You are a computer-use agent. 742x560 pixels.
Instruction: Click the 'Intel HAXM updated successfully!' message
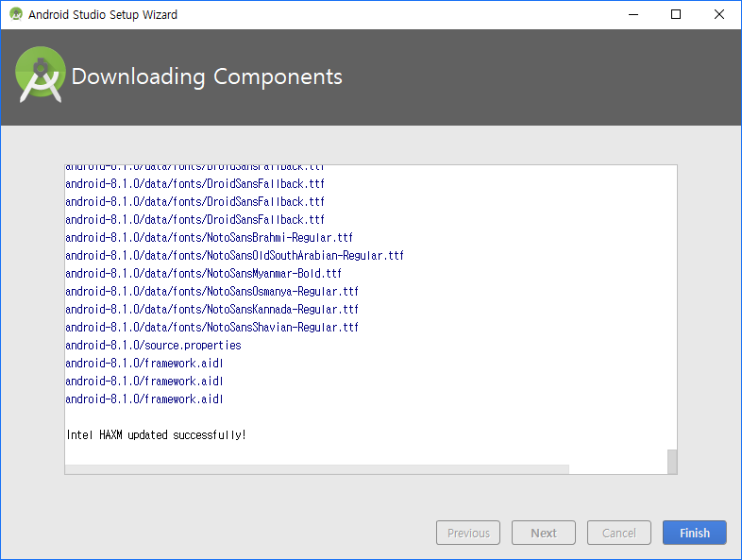156,434
